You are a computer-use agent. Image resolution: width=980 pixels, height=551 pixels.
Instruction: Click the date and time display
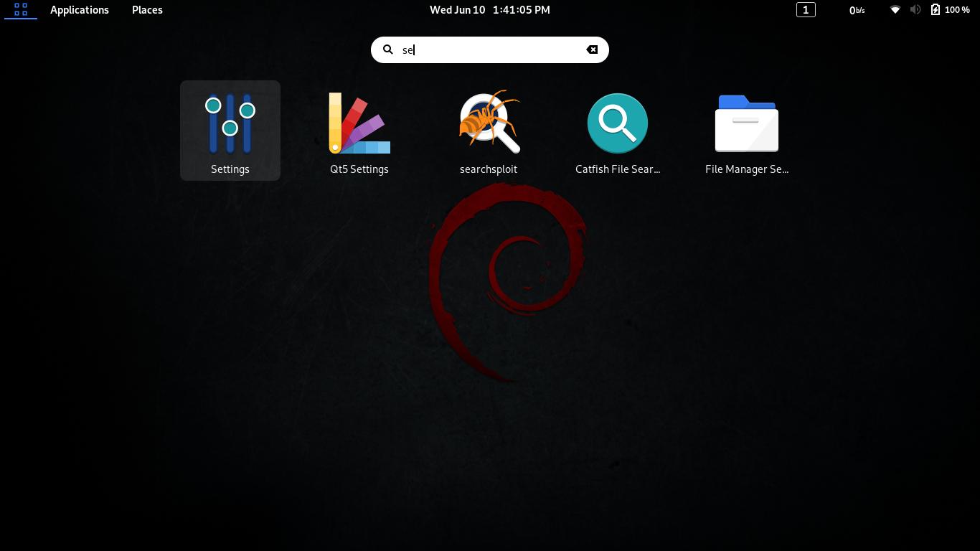(x=490, y=9)
